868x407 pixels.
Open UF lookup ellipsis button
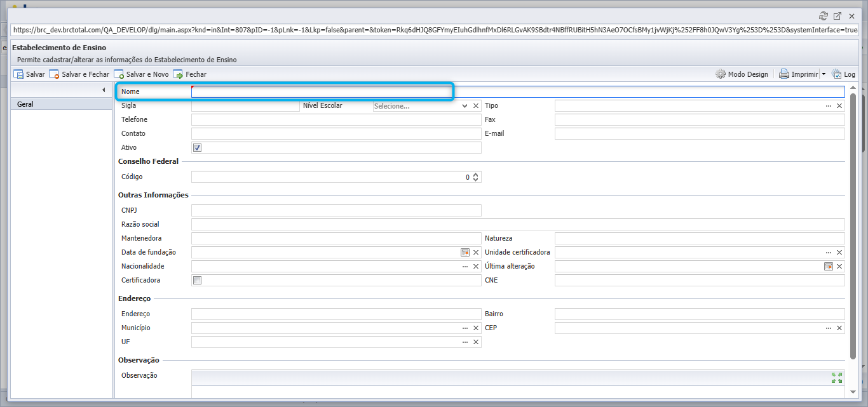tap(465, 342)
